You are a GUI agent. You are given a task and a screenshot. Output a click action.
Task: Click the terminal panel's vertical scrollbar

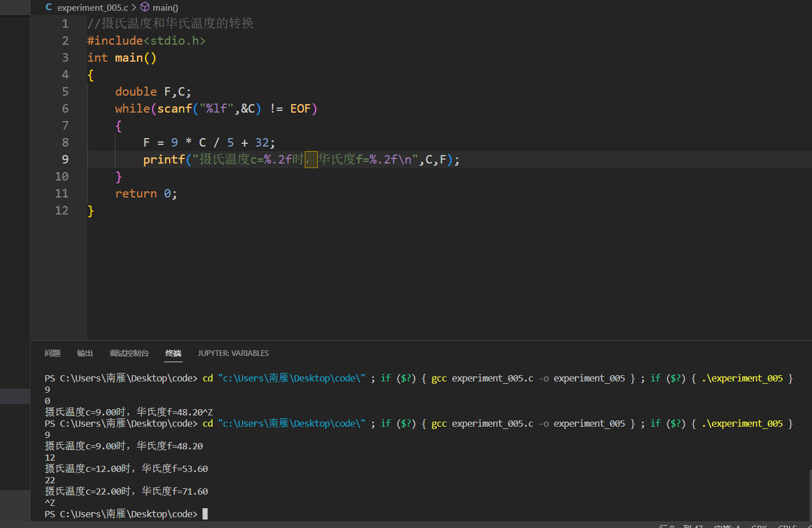click(810, 494)
